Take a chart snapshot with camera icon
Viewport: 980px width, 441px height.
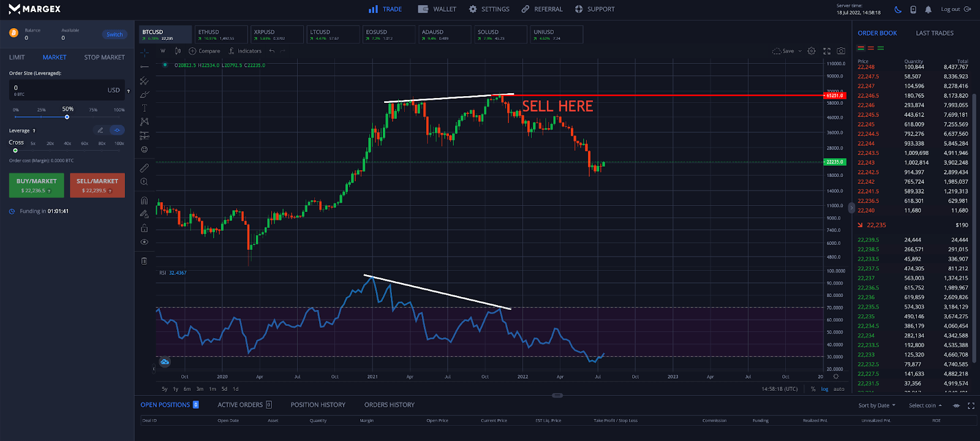(x=841, y=51)
